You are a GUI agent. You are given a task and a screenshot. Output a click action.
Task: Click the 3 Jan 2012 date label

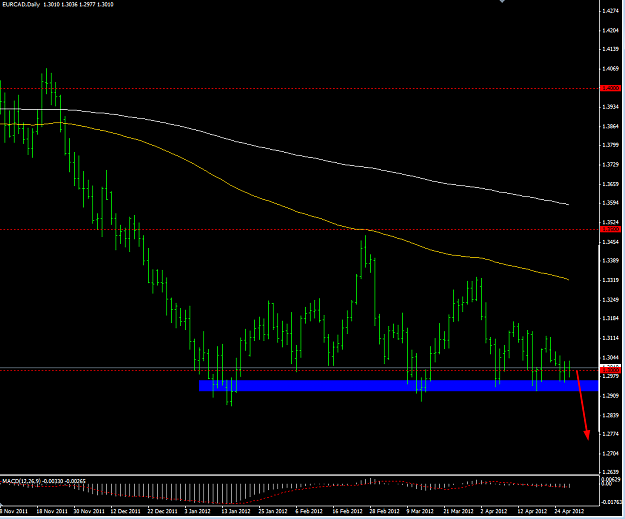pos(197,511)
